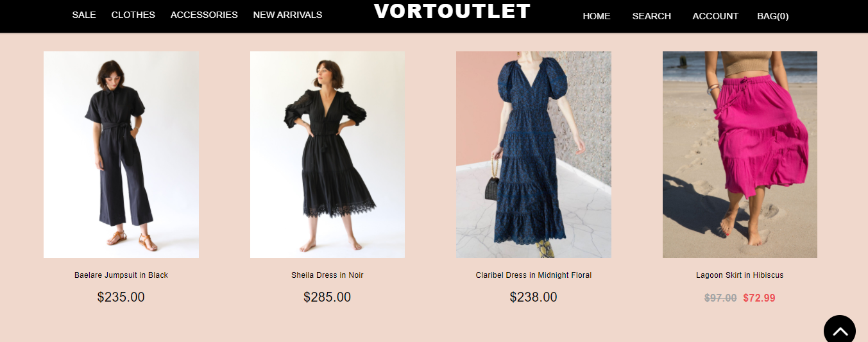Click the Baelare Jumpsuit in Black title
Image resolution: width=868 pixels, height=342 pixels.
click(x=121, y=275)
